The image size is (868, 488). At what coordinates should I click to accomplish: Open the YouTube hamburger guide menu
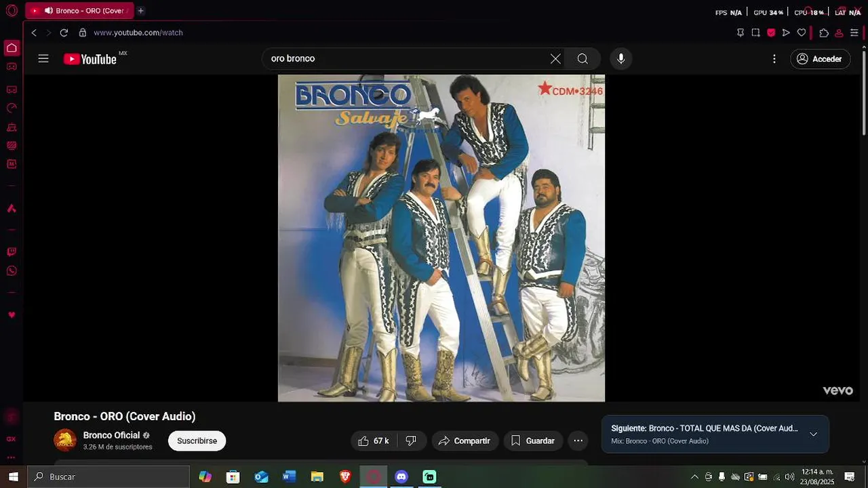pyautogui.click(x=43, y=59)
